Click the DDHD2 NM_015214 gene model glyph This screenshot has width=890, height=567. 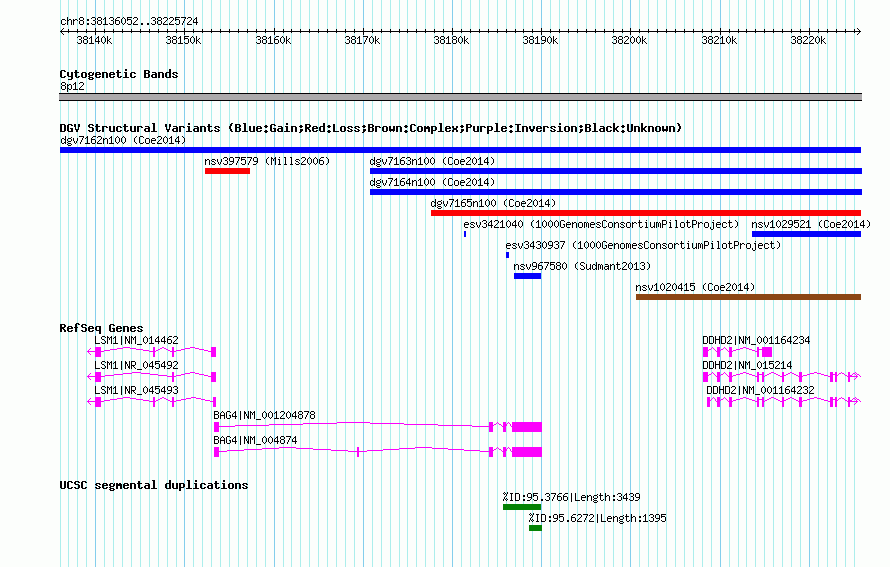point(782,377)
